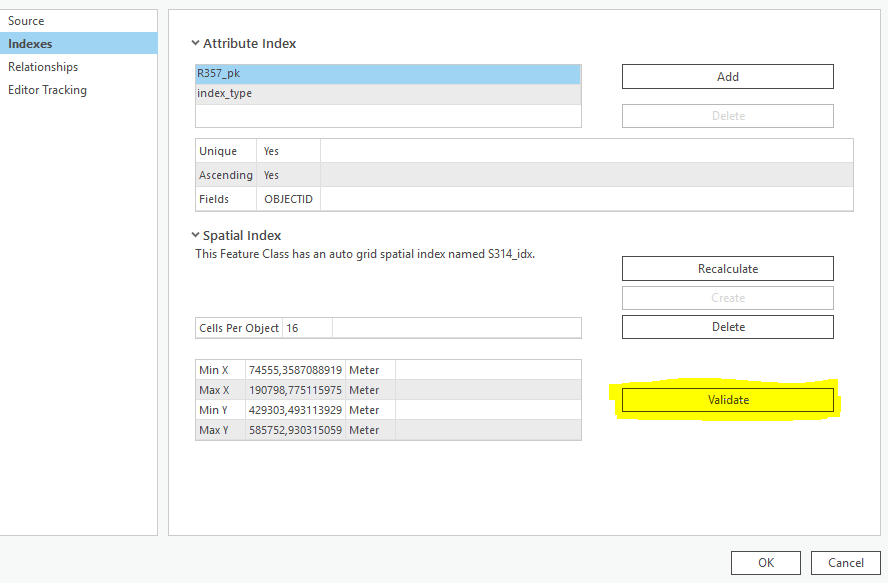This screenshot has height=583, width=888.
Task: Open the Editor Tracking settings
Action: tap(46, 89)
